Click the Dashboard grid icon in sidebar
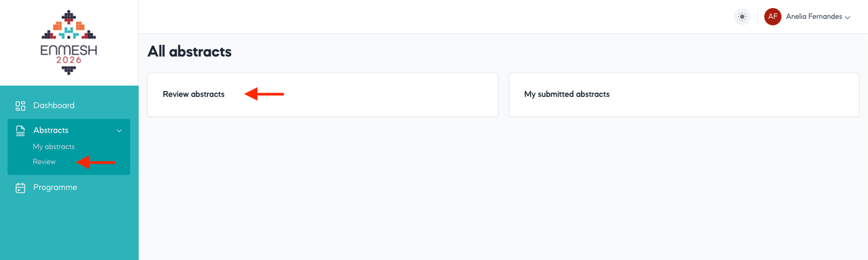 (x=20, y=106)
